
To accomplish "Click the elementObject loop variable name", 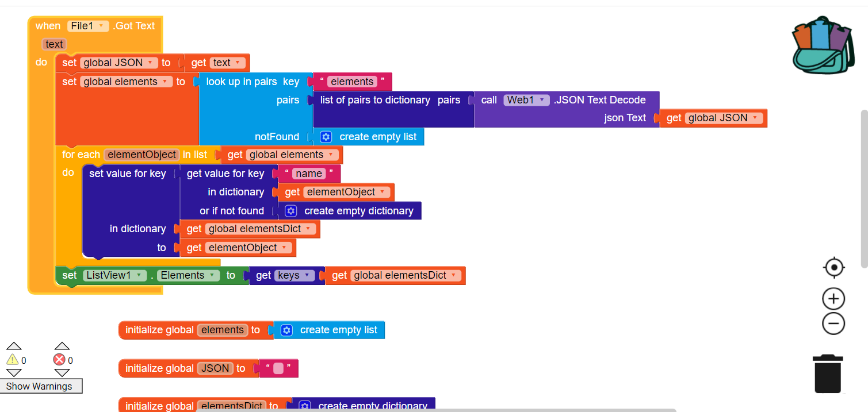I will [142, 155].
